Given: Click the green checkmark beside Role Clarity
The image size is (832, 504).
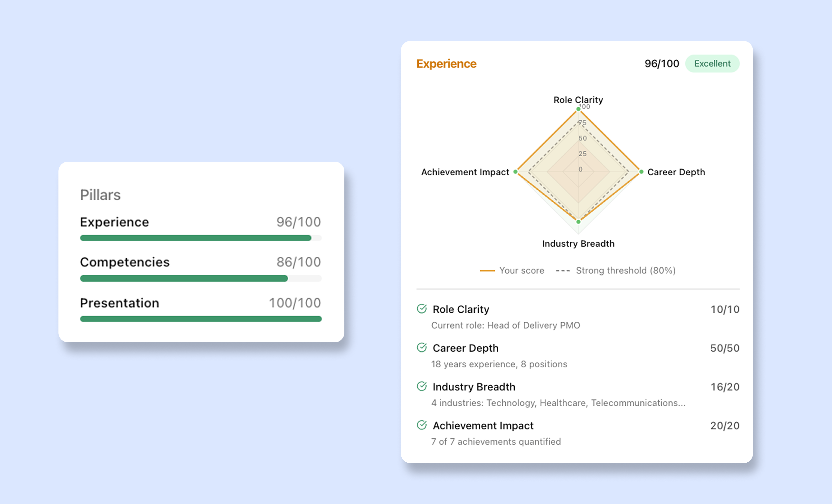Looking at the screenshot, I should pos(422,309).
